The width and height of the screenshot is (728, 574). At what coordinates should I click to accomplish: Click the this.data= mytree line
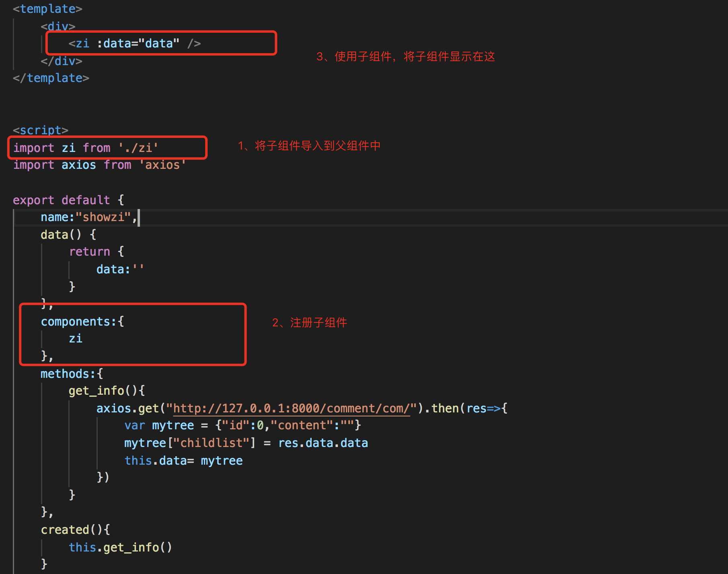(x=183, y=461)
